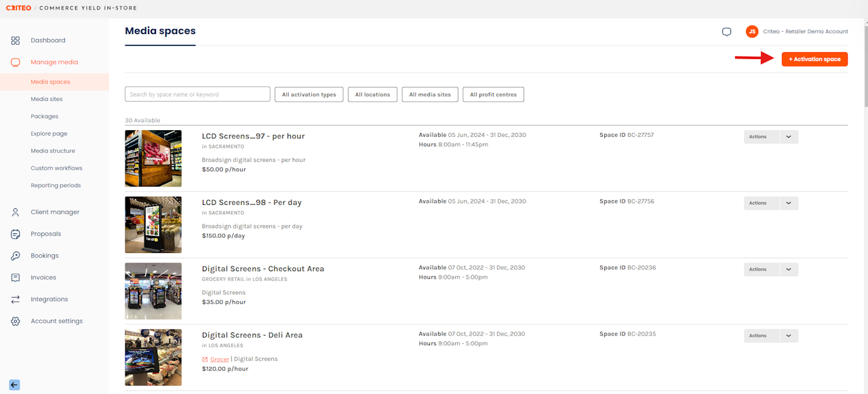Open the Digital Screens - Checkout Area thumbnail
Screen dimensions: 868x394
153,291
